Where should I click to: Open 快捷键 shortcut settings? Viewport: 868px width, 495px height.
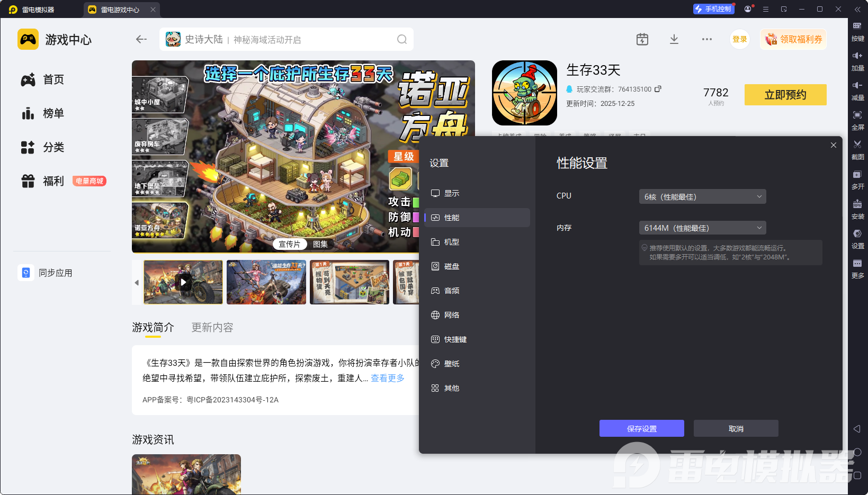click(x=477, y=339)
